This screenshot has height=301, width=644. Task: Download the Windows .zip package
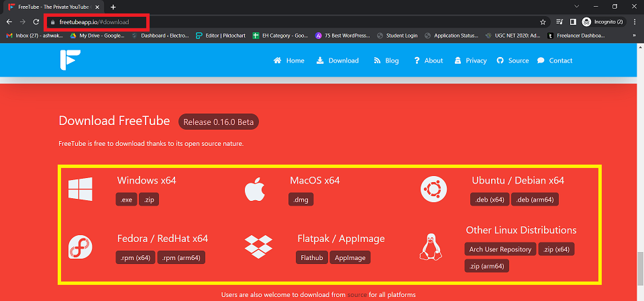[x=149, y=200]
